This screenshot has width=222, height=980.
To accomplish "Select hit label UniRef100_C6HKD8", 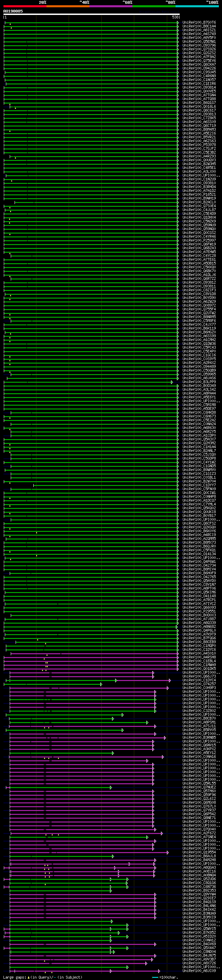I will tap(199, 412).
